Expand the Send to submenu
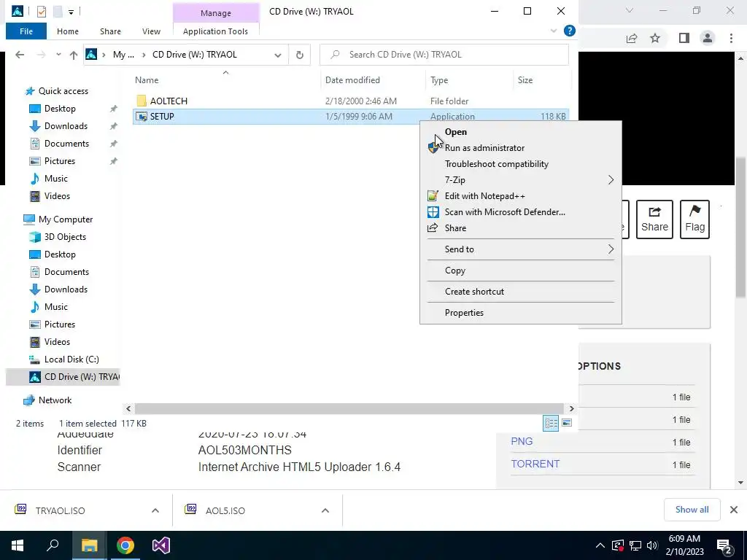The image size is (747, 560). coord(521,249)
